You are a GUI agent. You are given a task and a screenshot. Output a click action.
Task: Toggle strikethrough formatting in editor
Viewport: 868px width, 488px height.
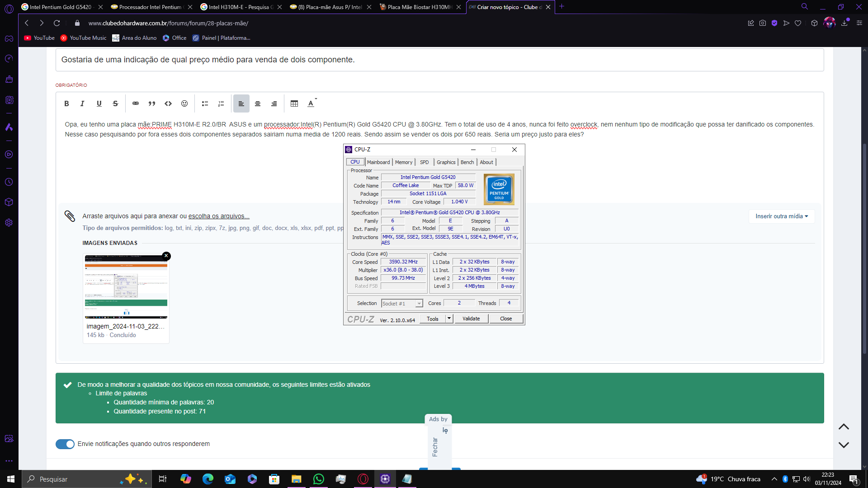[x=115, y=103]
